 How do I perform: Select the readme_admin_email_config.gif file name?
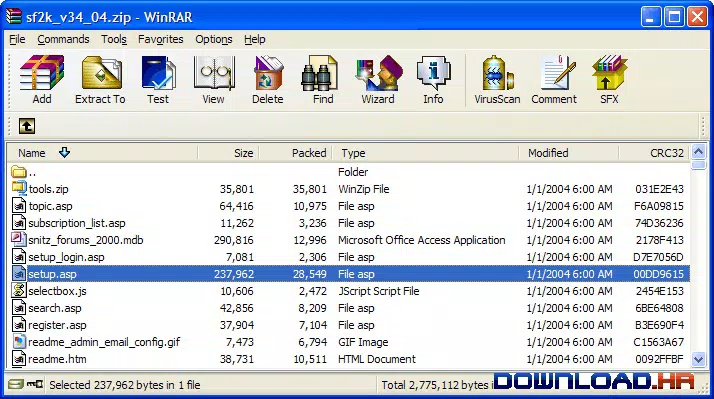tap(104, 342)
